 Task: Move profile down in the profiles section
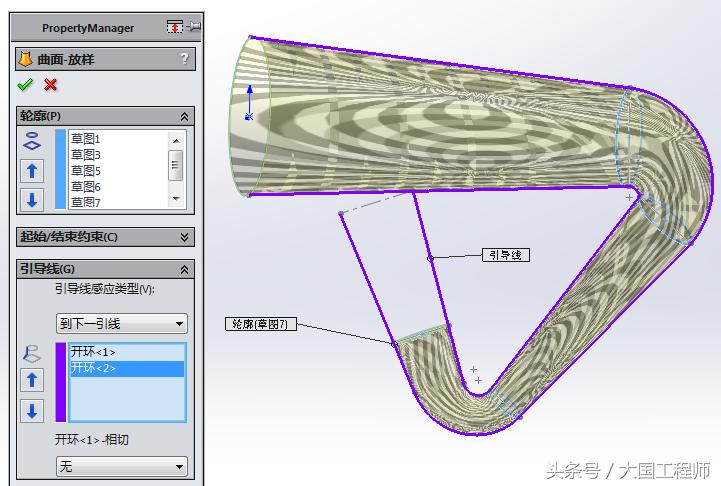pyautogui.click(x=32, y=200)
